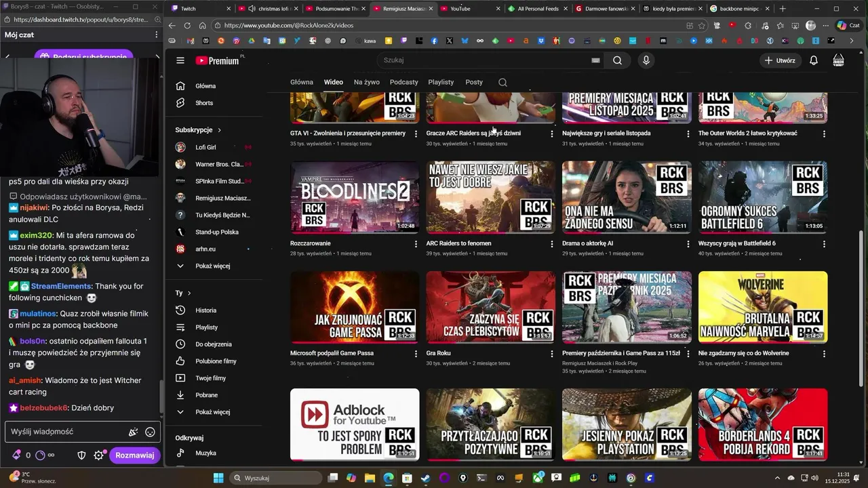
Task: Open channel points circle icon in Twitch chat
Action: click(39, 455)
